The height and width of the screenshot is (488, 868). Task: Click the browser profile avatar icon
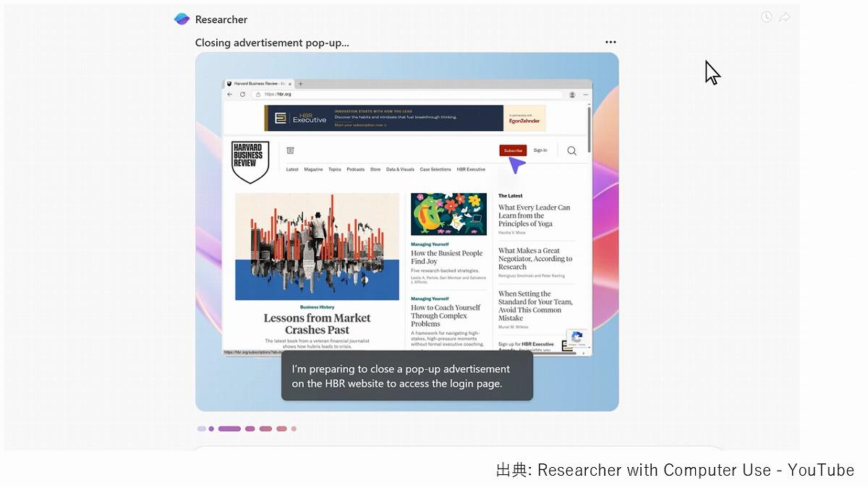tap(572, 94)
